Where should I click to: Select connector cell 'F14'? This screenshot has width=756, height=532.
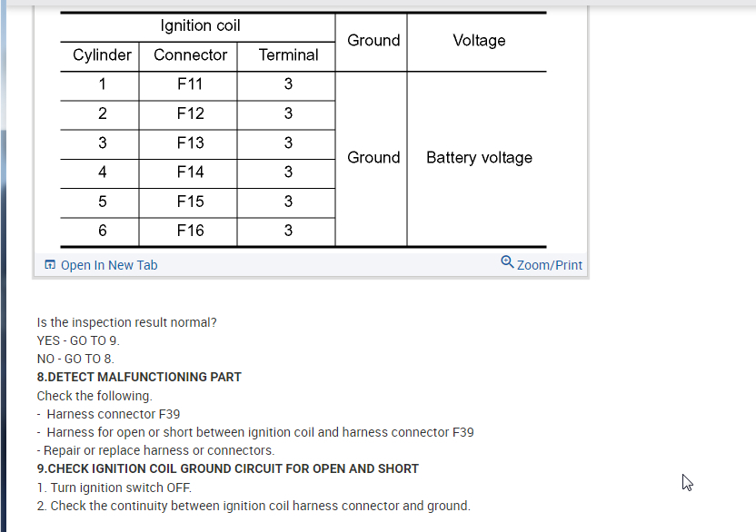191,172
